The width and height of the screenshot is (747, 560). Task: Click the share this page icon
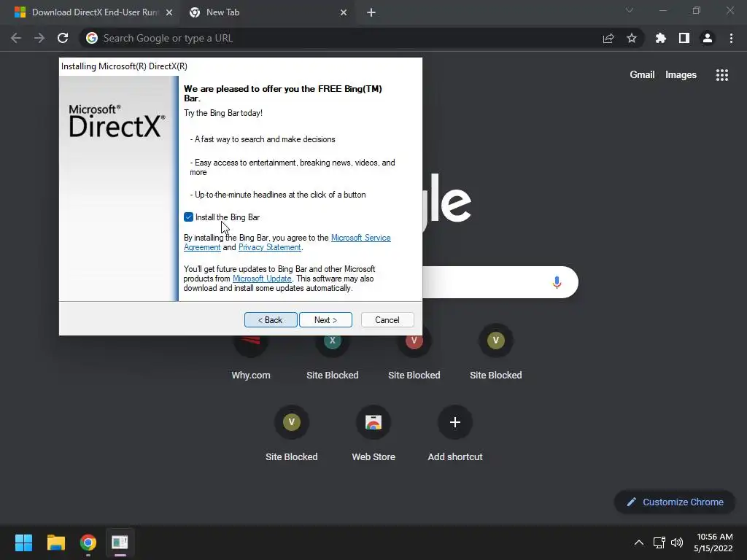[x=608, y=38]
